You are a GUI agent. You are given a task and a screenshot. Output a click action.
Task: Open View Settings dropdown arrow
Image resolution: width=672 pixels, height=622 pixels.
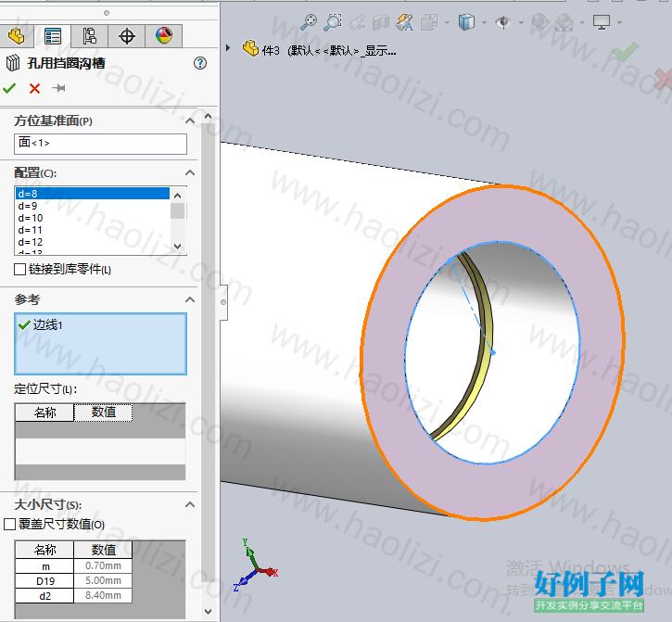pyautogui.click(x=619, y=22)
